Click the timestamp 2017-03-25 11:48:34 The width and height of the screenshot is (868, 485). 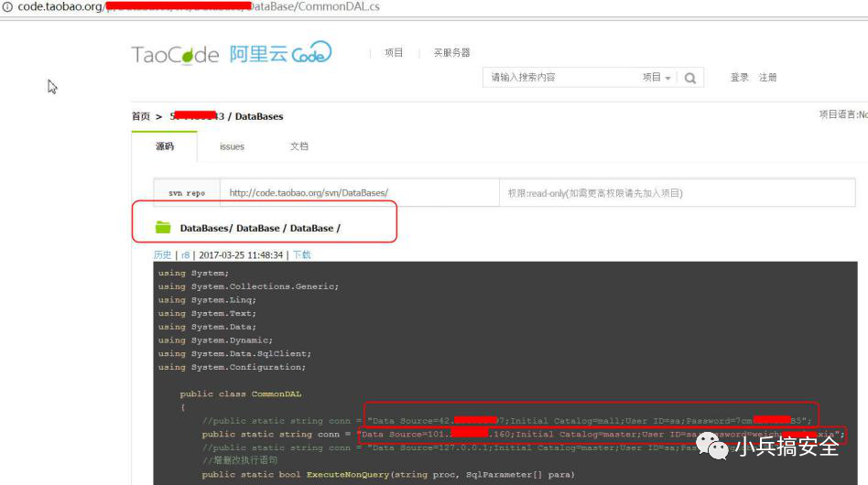coord(241,255)
